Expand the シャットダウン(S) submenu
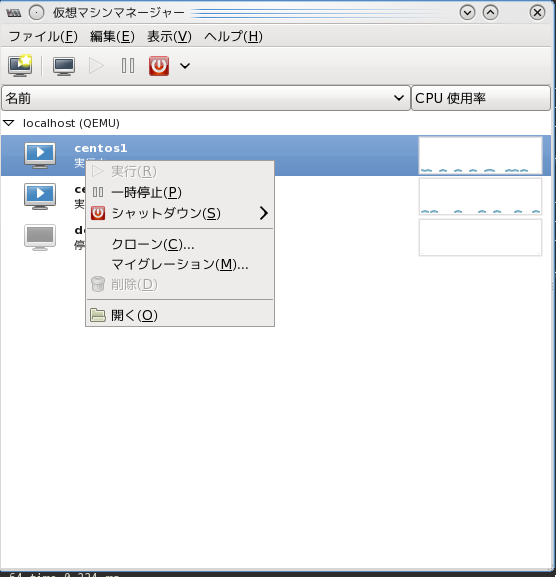Viewport: 556px width, 577px height. (x=180, y=213)
